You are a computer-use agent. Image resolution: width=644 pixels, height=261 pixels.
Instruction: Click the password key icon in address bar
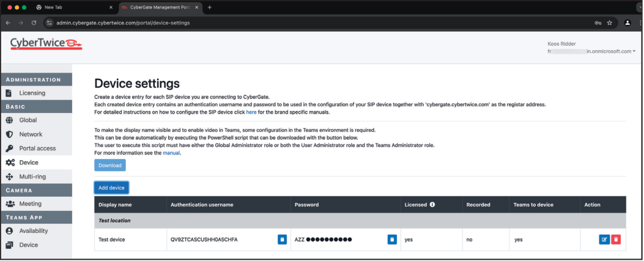(598, 23)
